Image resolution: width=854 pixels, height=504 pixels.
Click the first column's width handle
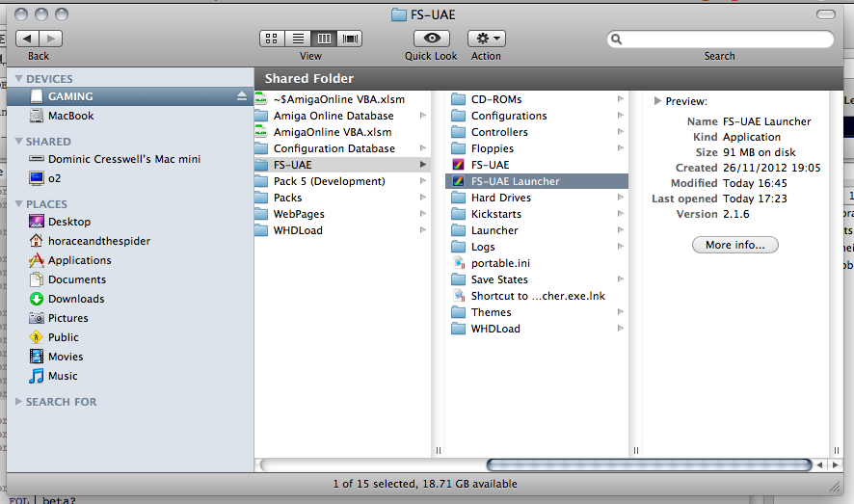439,450
